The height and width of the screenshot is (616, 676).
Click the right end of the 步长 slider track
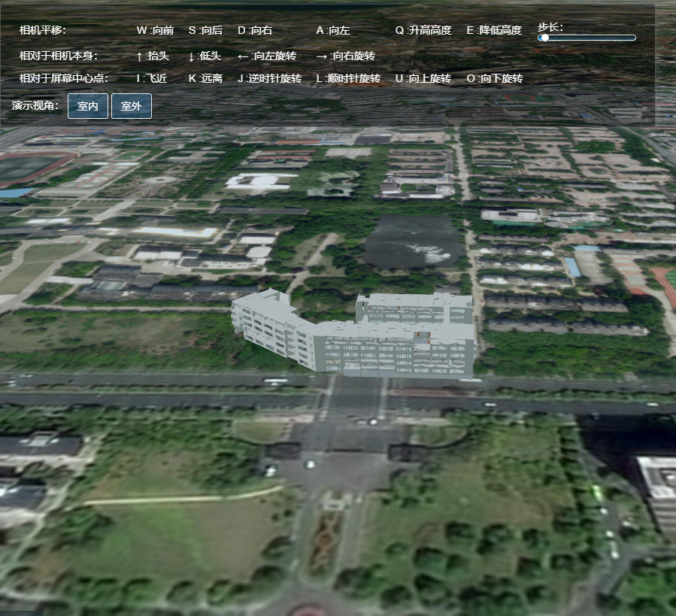(x=632, y=38)
